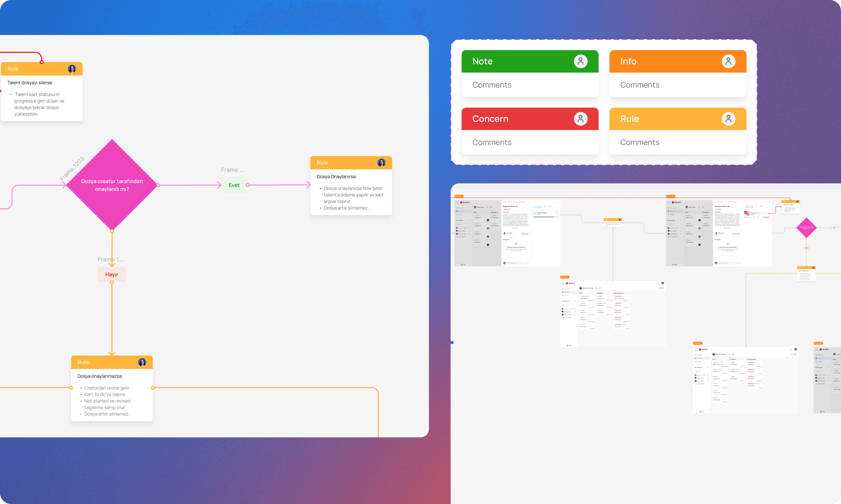Screen dimensions: 841x504
Task: Click avatar on 'Talent dosyayı silerse' Rule card
Action: [x=72, y=69]
